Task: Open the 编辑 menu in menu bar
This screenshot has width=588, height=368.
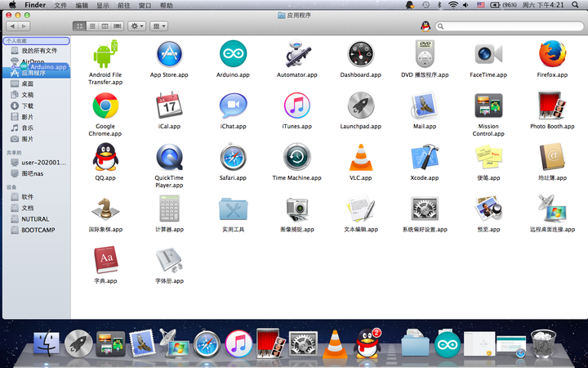Action: pos(82,5)
